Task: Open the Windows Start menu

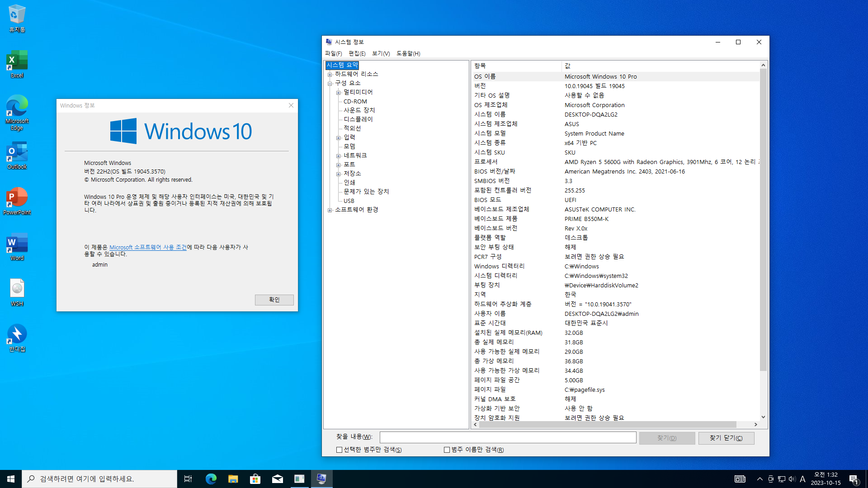Action: pos(11,479)
